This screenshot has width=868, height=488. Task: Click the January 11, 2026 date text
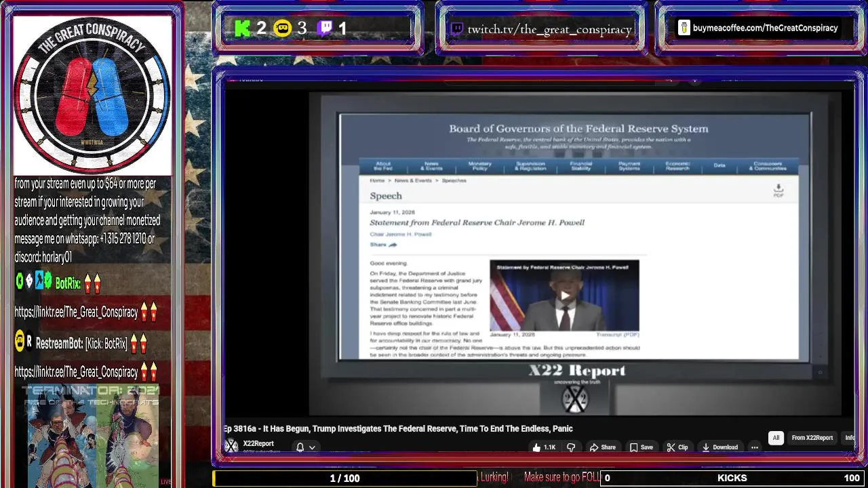[392, 212]
